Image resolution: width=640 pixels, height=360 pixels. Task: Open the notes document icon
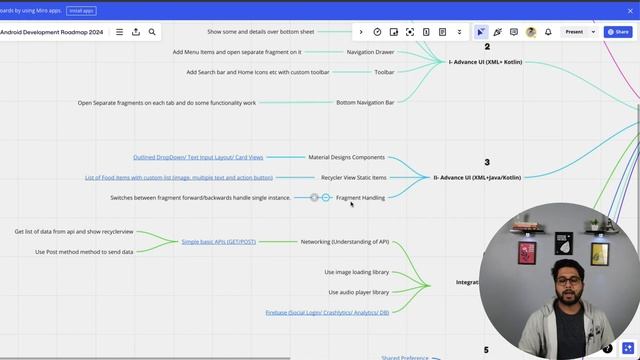(442, 32)
